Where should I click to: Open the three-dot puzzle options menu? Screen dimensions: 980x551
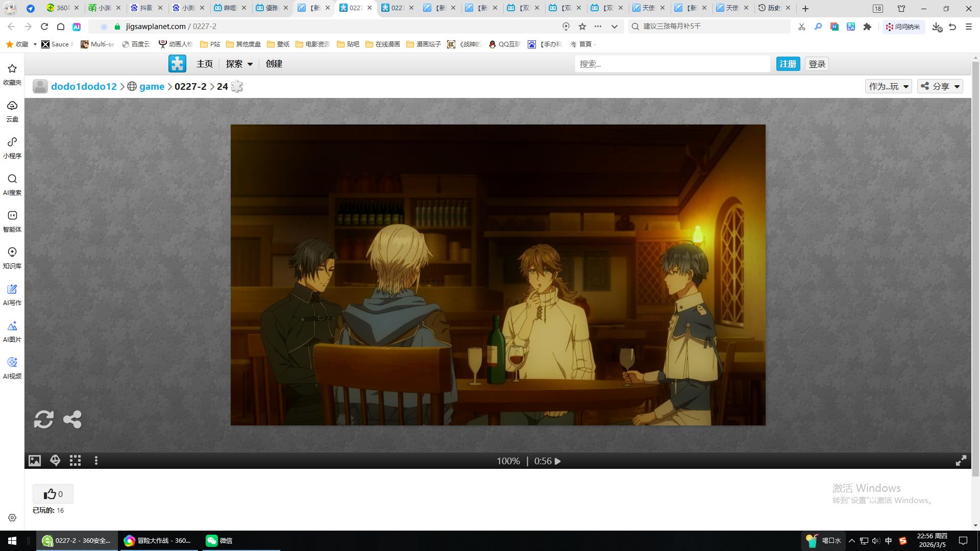coord(96,461)
